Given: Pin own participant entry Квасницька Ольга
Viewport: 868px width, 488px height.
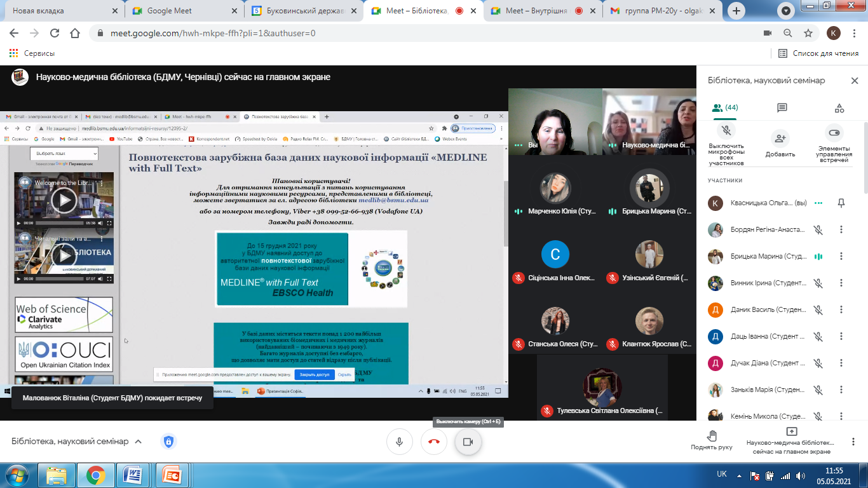Looking at the screenshot, I should 841,203.
